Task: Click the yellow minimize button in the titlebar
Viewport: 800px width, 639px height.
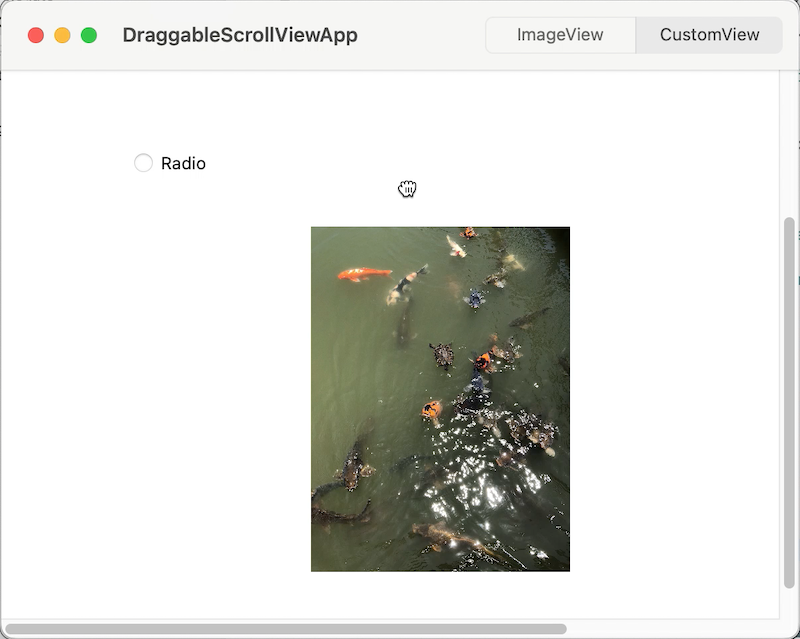Action: [61, 34]
